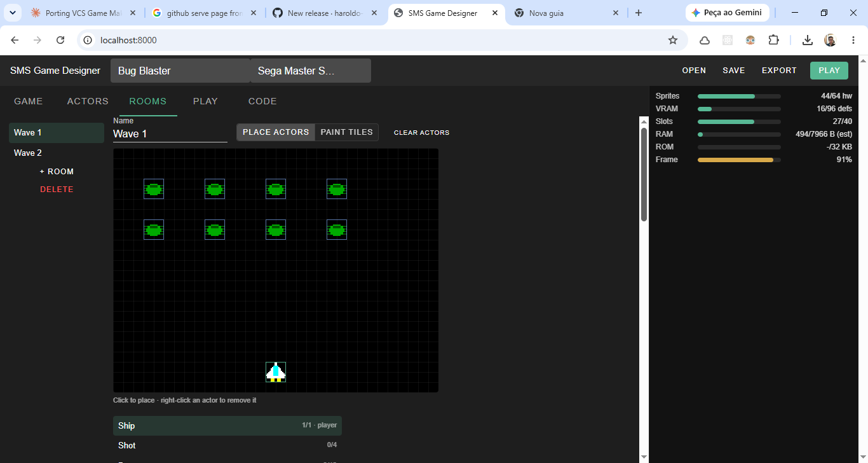Edit the Bug Blaster project name field
The image size is (868, 463).
pos(180,71)
